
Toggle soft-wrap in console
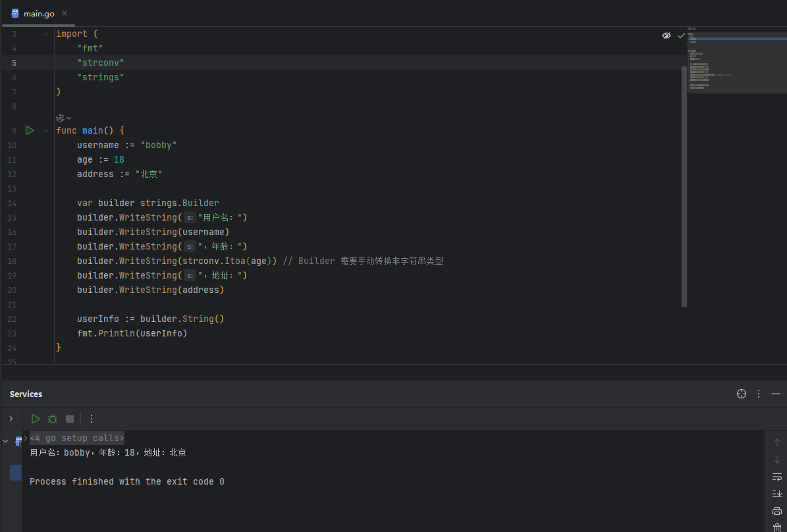(x=777, y=477)
